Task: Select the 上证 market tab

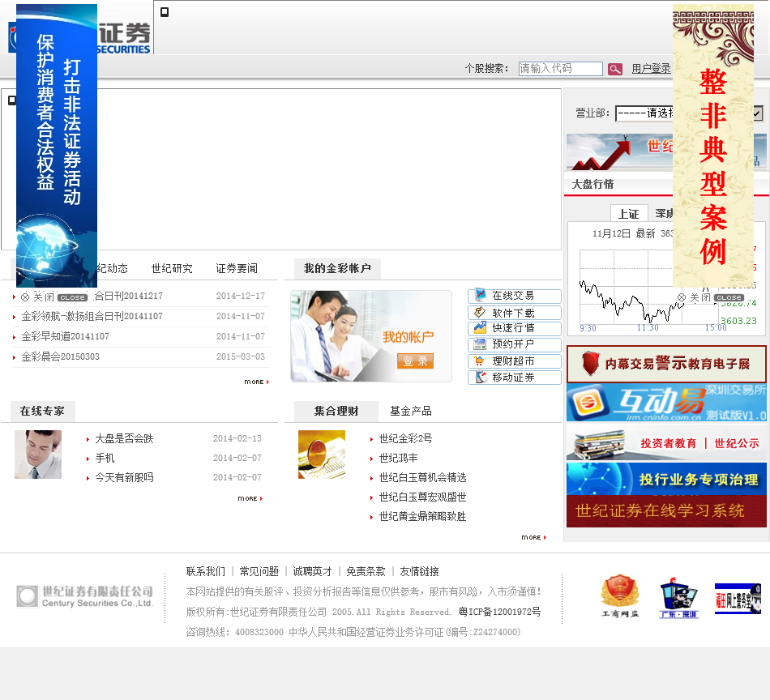Action: [629, 214]
